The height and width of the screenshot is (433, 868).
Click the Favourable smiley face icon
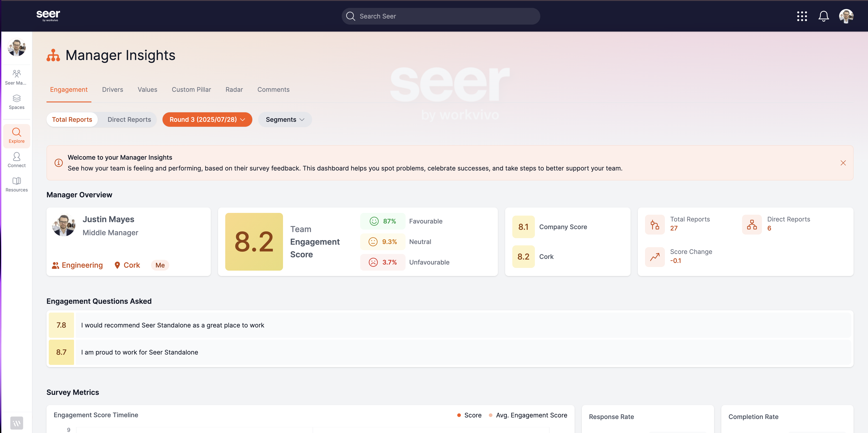coord(374,221)
